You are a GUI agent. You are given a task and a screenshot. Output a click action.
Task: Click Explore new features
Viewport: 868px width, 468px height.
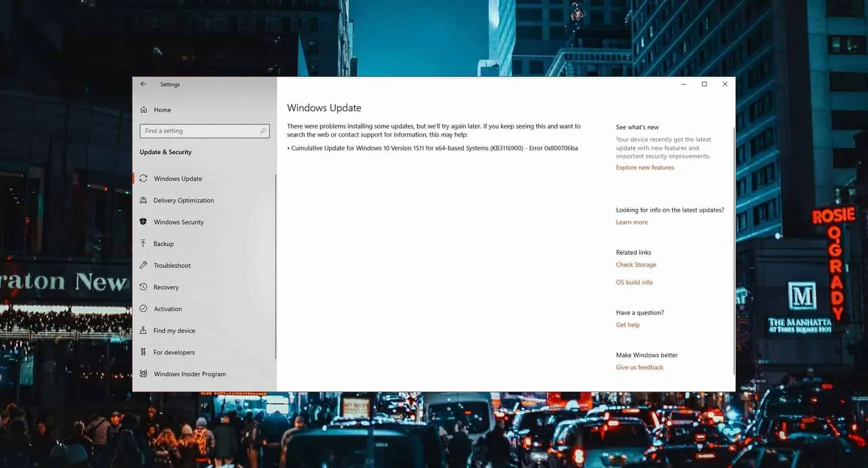point(644,167)
